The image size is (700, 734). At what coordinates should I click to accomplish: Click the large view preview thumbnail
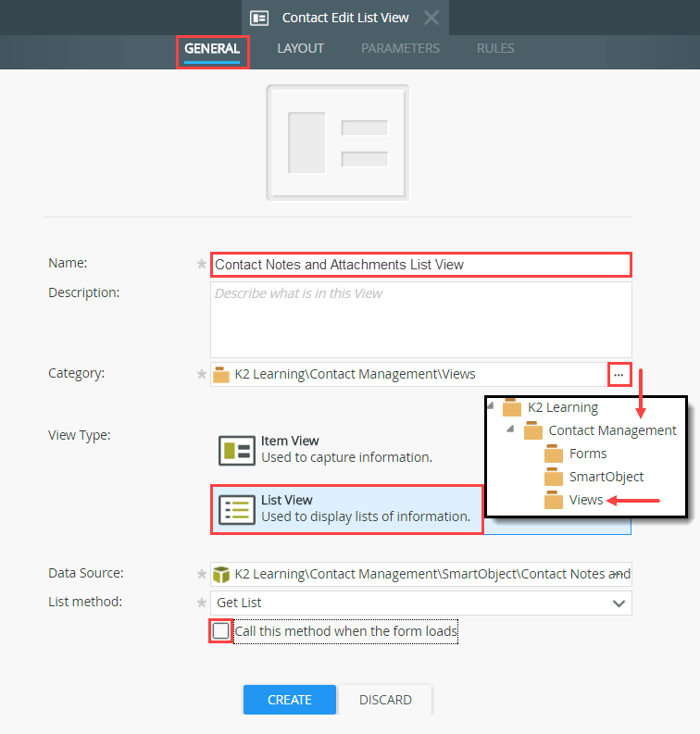[x=338, y=143]
